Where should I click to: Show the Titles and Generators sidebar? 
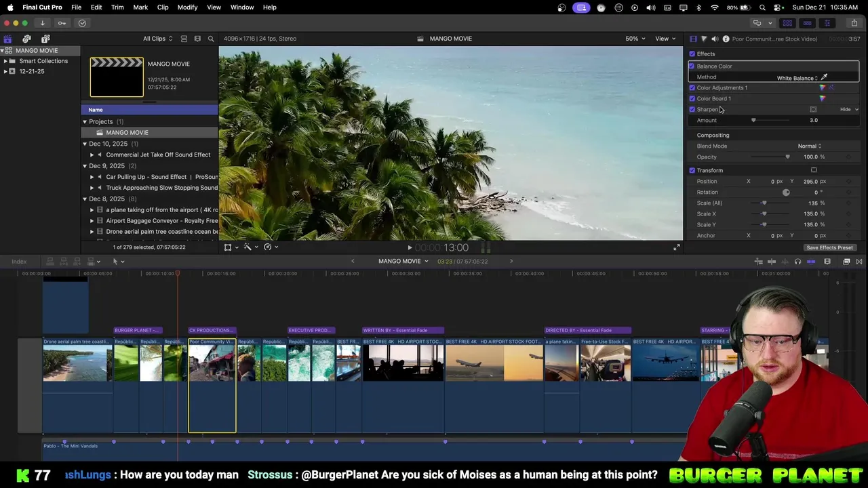coord(45,39)
